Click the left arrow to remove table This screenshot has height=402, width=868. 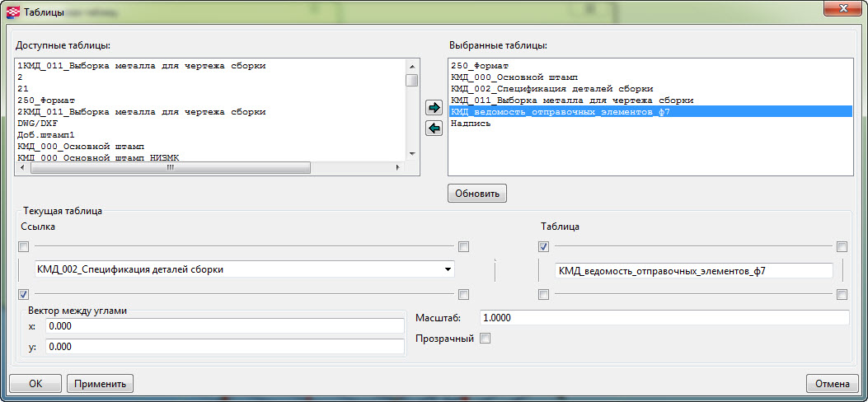pyautogui.click(x=434, y=127)
